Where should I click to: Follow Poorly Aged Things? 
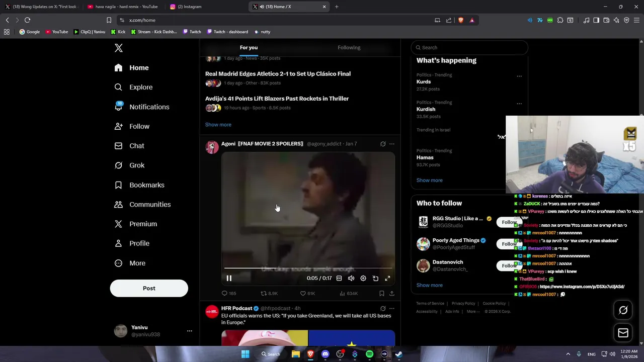(x=509, y=244)
